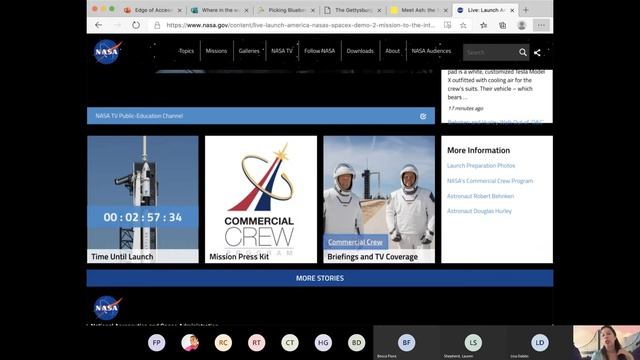Screen dimensions: 640x360
Task: Open the favorites list icon
Action: [x=484, y=25]
